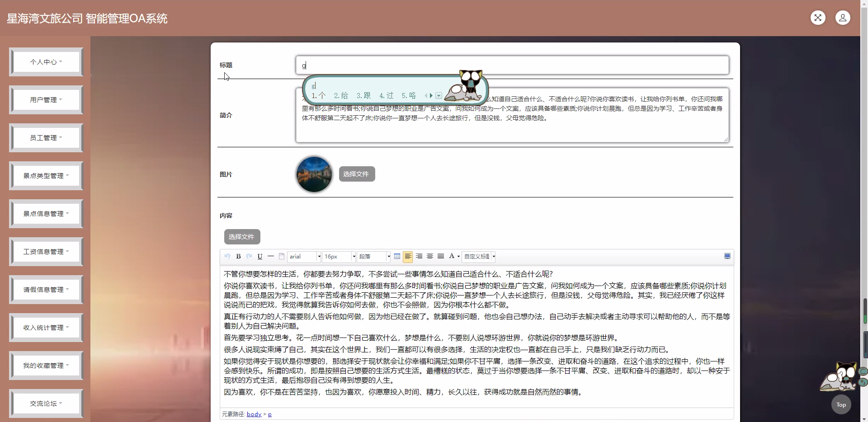Click the Undo icon in editor toolbar
868x422 pixels.
[227, 256]
